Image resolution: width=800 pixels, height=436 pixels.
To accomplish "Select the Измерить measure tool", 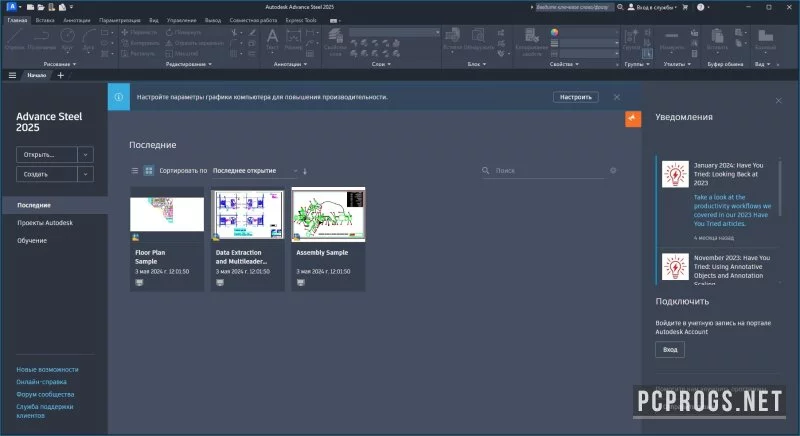I will [x=671, y=39].
